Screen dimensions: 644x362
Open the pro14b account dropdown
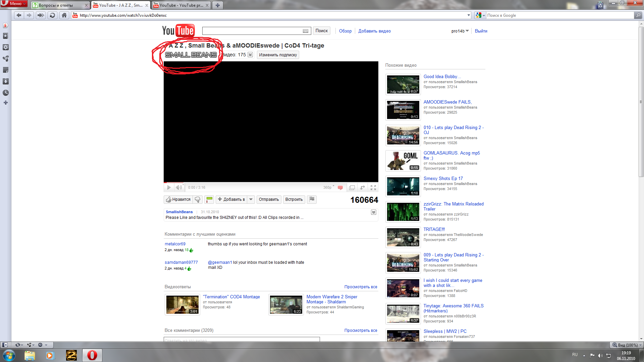click(x=460, y=31)
